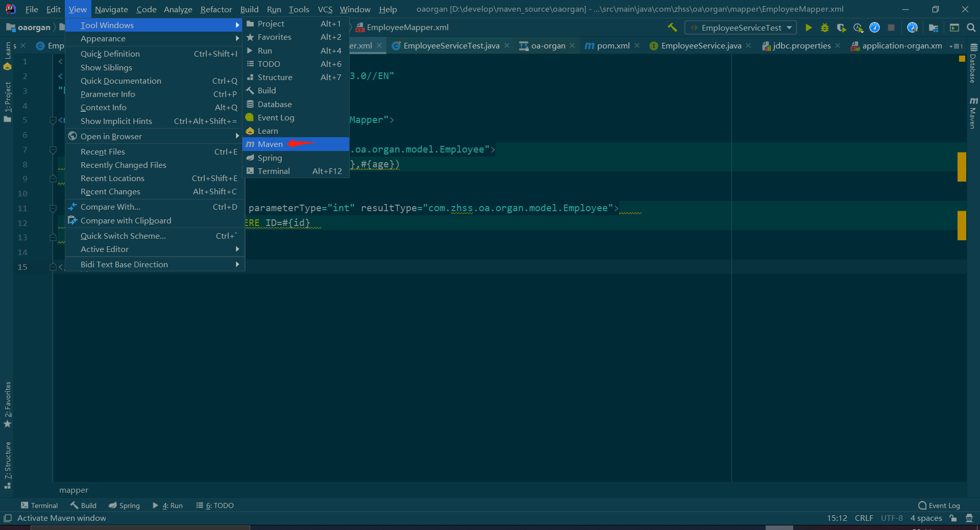The height and width of the screenshot is (530, 980).
Task: Open Spring tool window in bottom bar
Action: tap(124, 506)
